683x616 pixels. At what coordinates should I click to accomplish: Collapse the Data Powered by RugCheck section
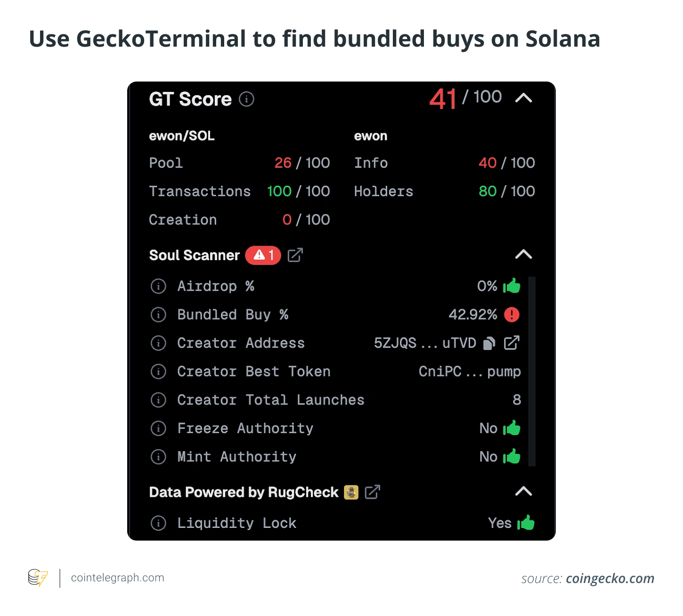click(523, 492)
